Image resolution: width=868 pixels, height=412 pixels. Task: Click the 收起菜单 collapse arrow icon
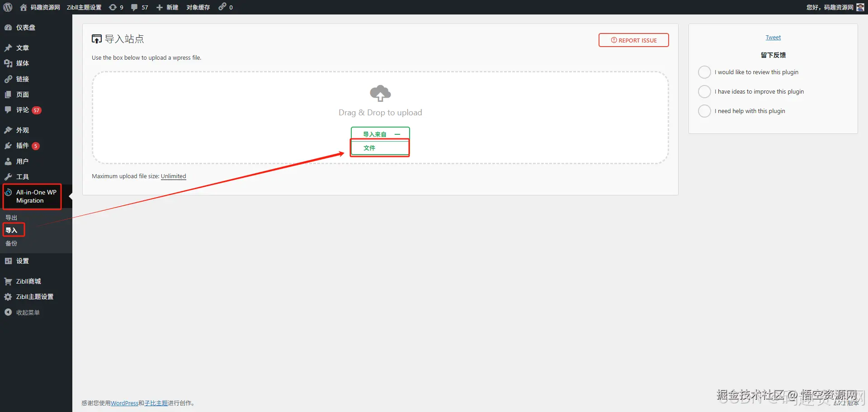click(x=8, y=312)
